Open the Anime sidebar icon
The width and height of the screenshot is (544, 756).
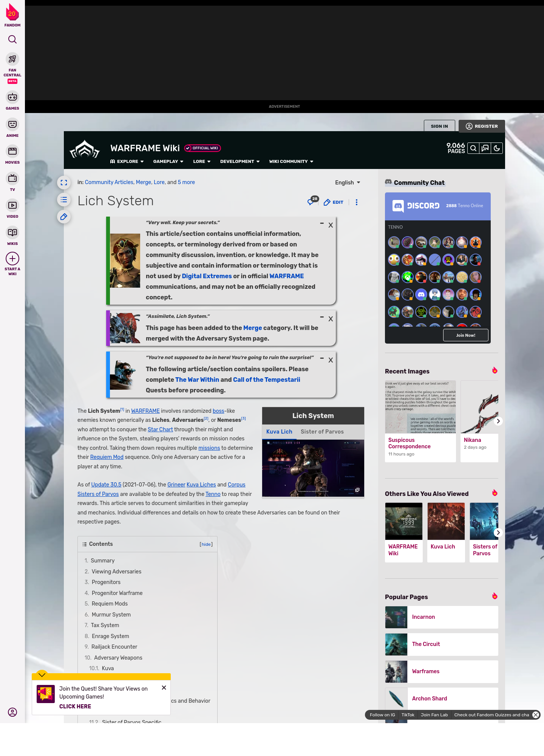click(12, 124)
